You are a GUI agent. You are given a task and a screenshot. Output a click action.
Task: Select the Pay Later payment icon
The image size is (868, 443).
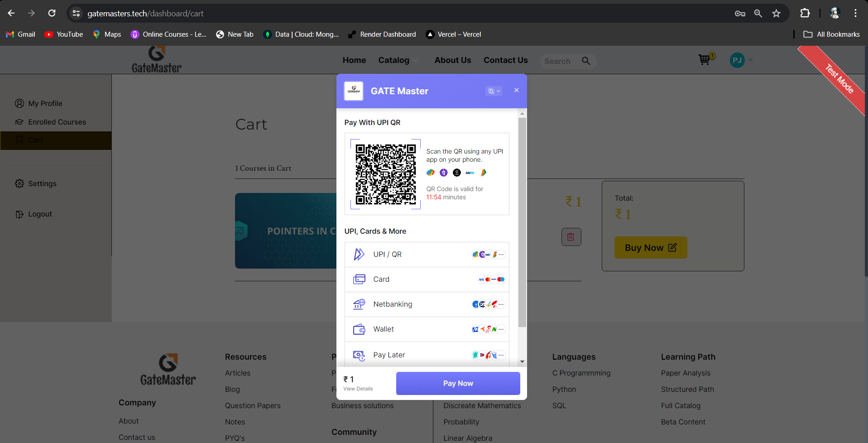pos(359,355)
